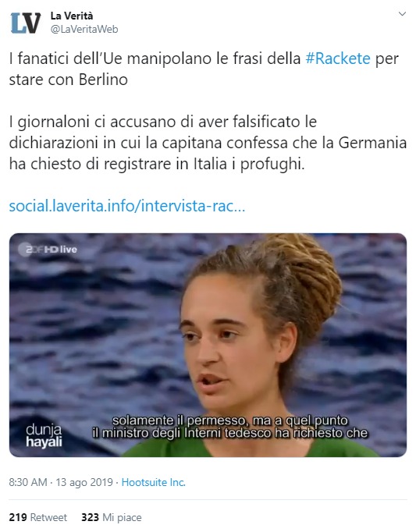416x532 pixels.
Task: Click the 219 retweet count number
Action: tap(18, 517)
